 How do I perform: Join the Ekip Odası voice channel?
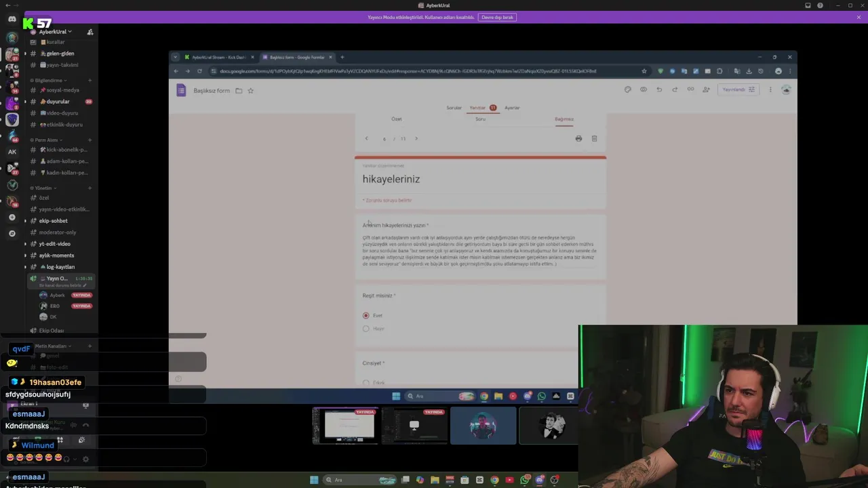(52, 331)
